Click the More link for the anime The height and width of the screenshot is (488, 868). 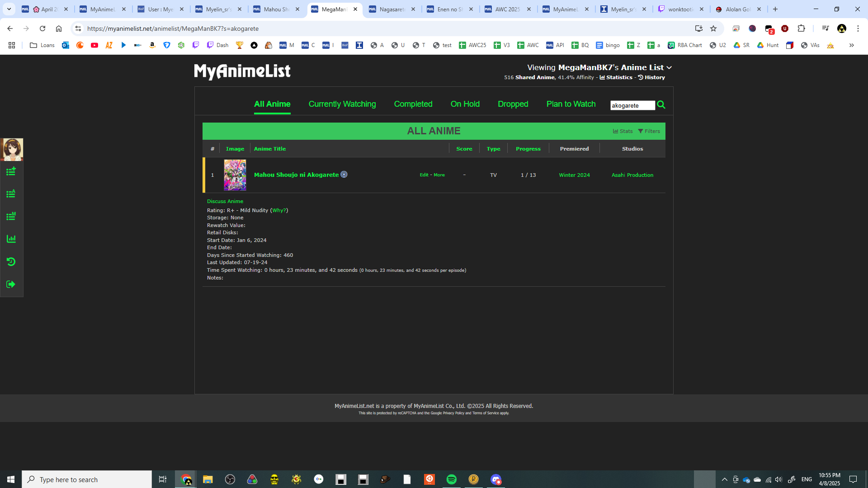[439, 175]
